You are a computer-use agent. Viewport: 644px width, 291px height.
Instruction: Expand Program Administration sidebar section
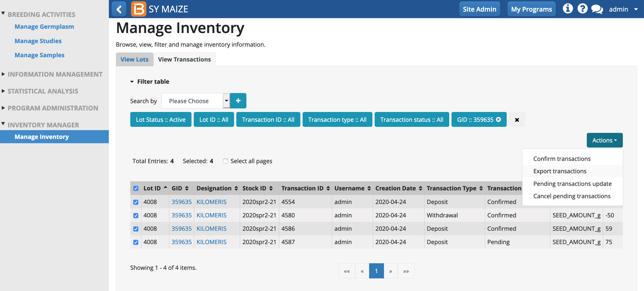53,108
